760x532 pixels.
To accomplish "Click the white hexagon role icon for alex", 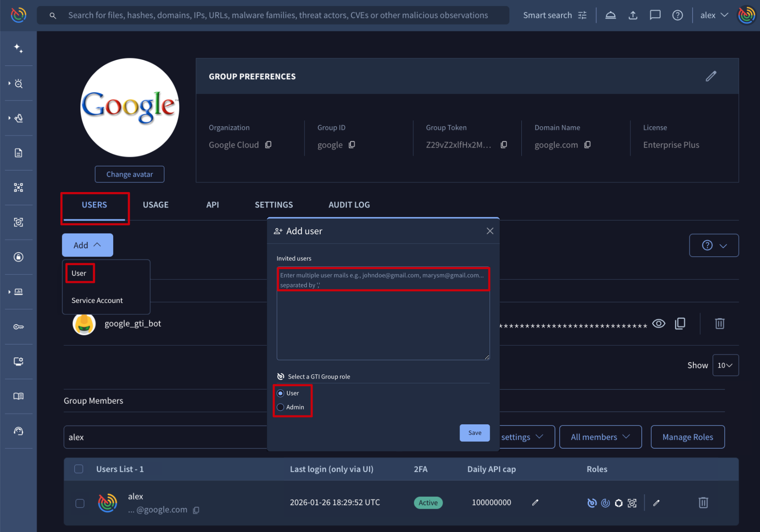I will click(619, 503).
